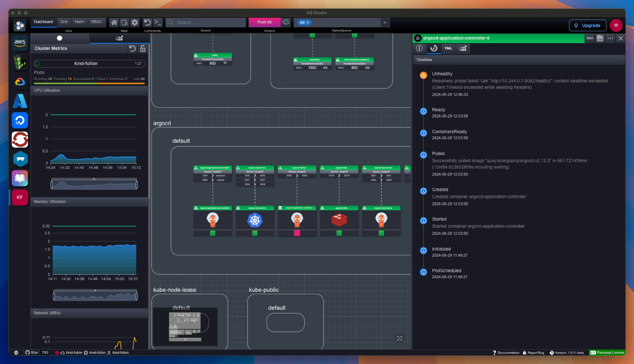Toggle the Cluster Metrics lock icon
The image size is (634, 364).
[x=143, y=49]
